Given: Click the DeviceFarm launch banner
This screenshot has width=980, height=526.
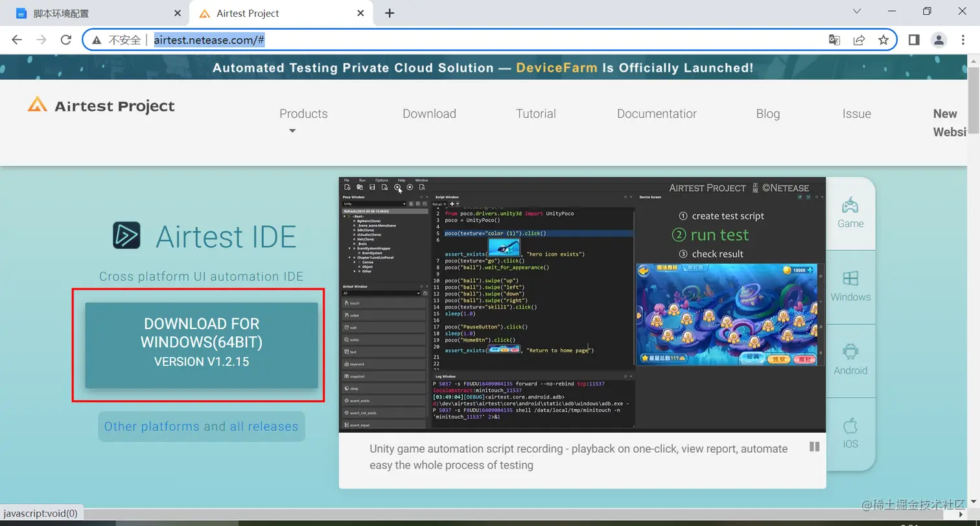Looking at the screenshot, I should 483,67.
